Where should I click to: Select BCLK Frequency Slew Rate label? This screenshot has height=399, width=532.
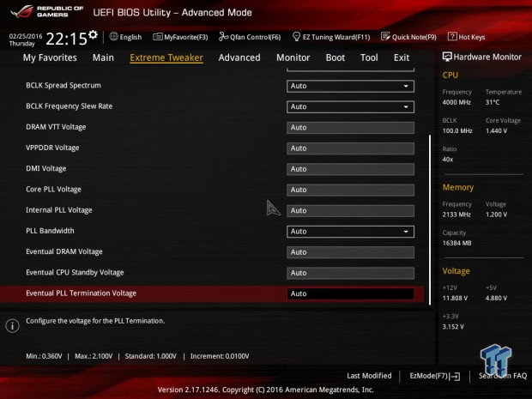coord(70,106)
